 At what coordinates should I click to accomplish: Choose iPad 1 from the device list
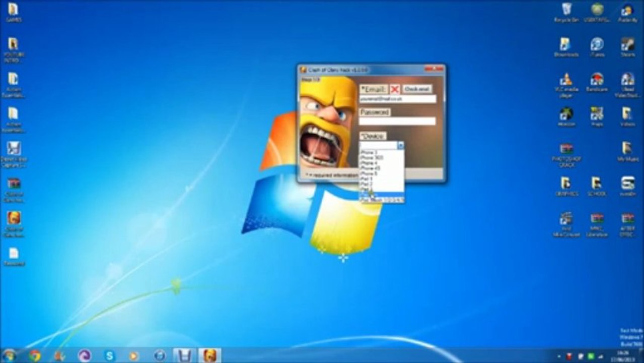(x=381, y=178)
